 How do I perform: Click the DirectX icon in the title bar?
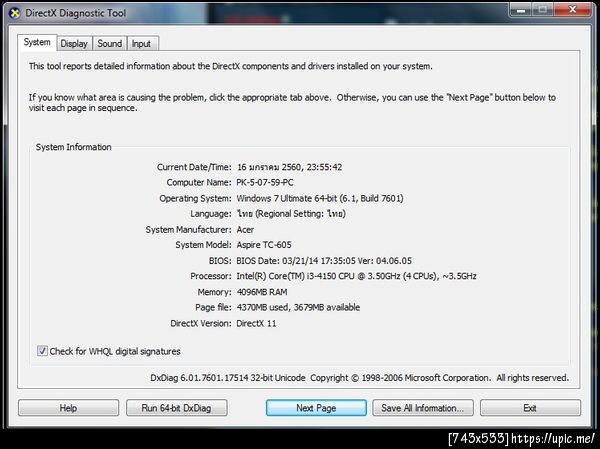click(14, 13)
